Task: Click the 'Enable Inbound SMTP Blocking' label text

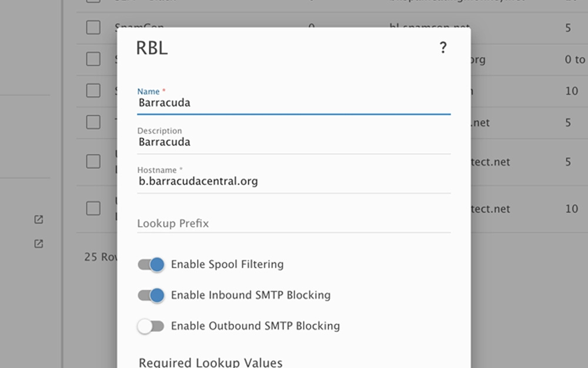Action: [x=251, y=295]
